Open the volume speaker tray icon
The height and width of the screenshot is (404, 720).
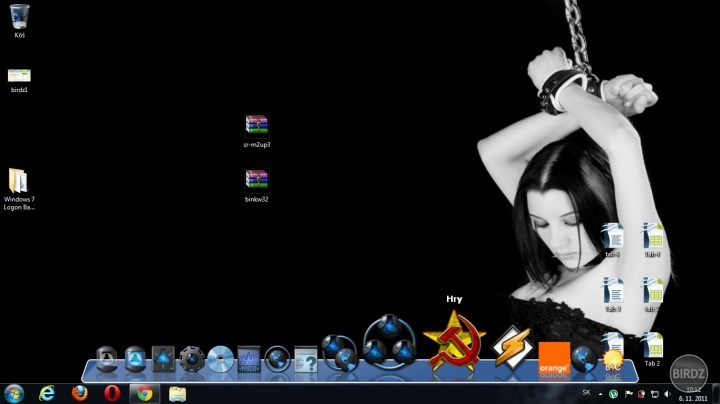coord(668,394)
